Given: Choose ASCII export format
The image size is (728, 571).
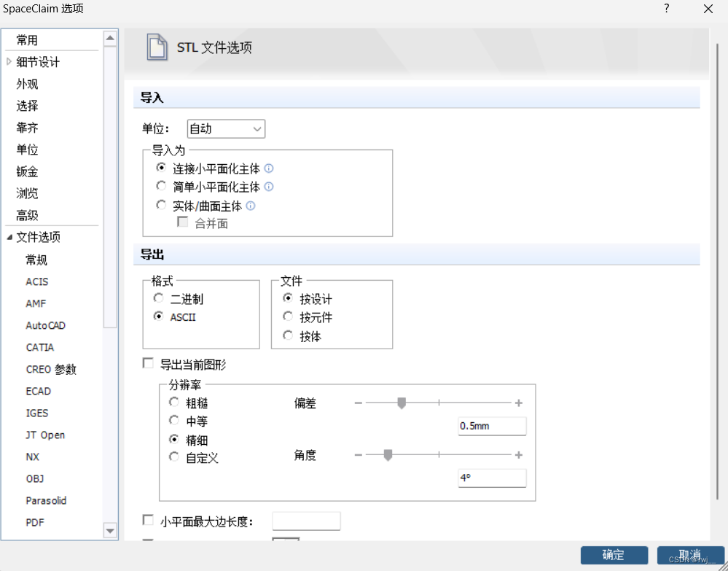Looking at the screenshot, I should pyautogui.click(x=159, y=316).
